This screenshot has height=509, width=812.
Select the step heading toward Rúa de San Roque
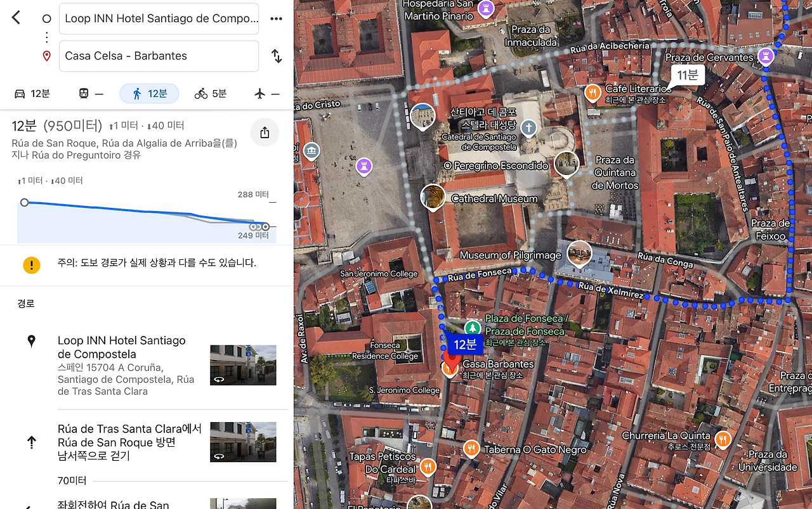tap(129, 442)
